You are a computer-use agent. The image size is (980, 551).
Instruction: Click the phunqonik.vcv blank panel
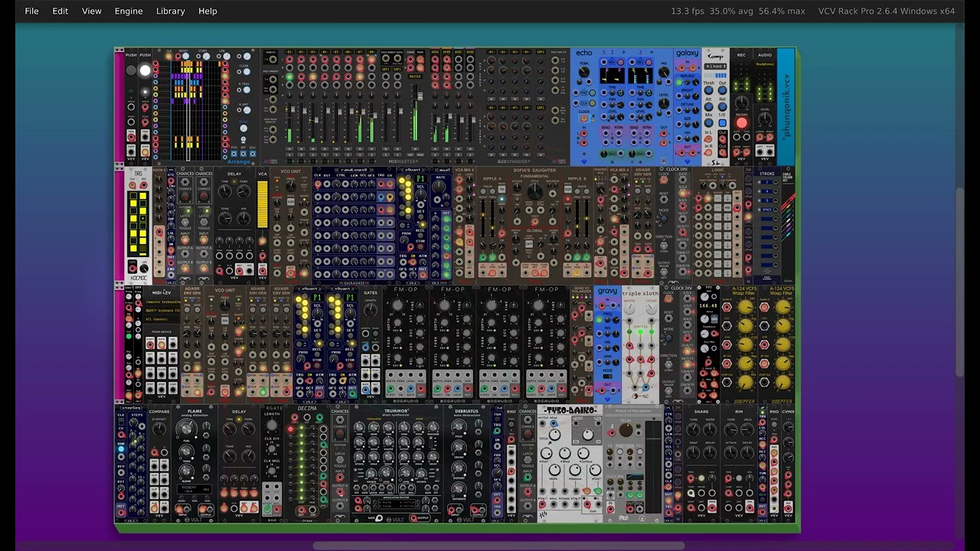[786, 106]
